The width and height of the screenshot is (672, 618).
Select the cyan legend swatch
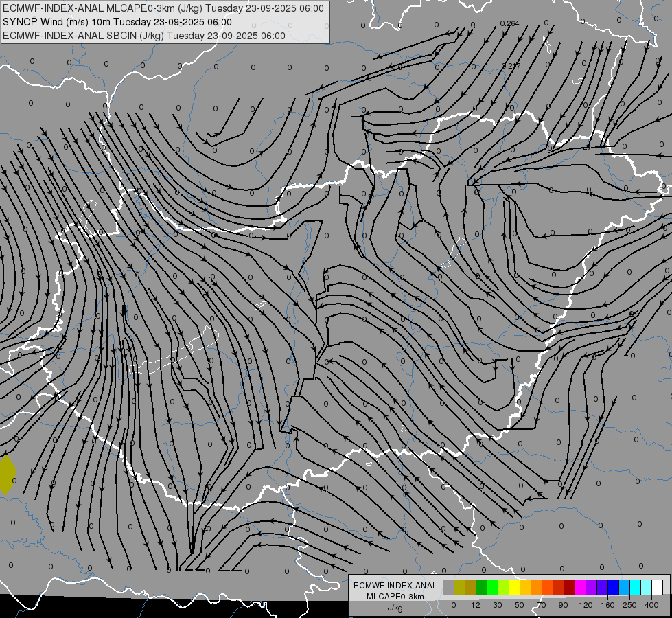point(636,587)
